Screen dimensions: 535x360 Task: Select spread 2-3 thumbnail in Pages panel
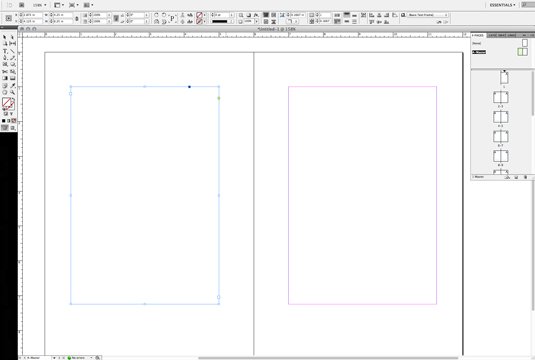[x=501, y=97]
